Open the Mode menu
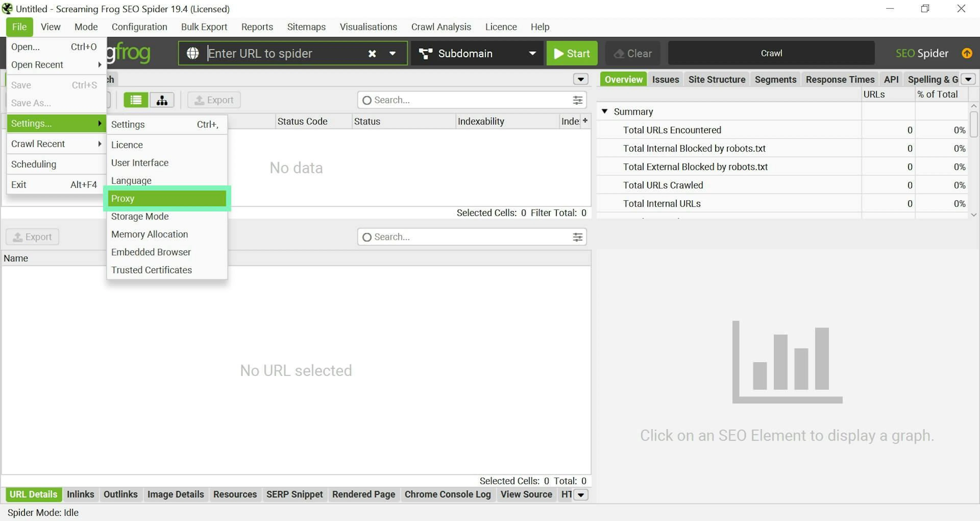 86,27
